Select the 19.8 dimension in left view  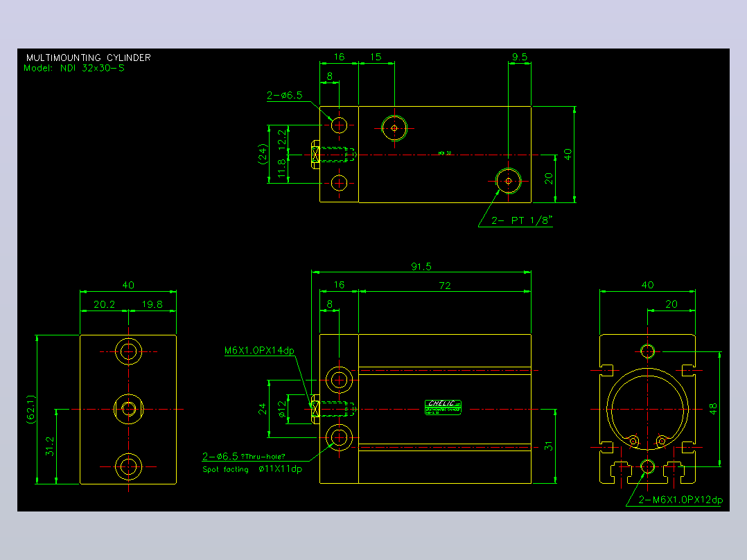[152, 304]
